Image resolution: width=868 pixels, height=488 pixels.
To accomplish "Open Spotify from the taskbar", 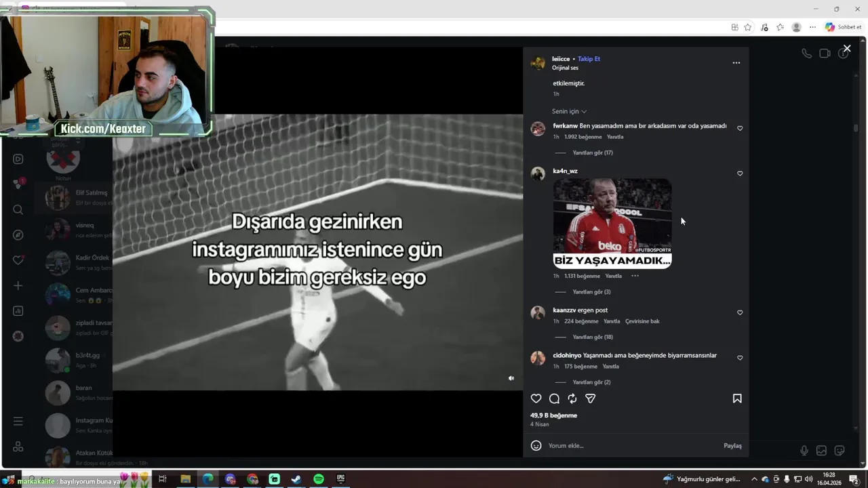I will 319,479.
